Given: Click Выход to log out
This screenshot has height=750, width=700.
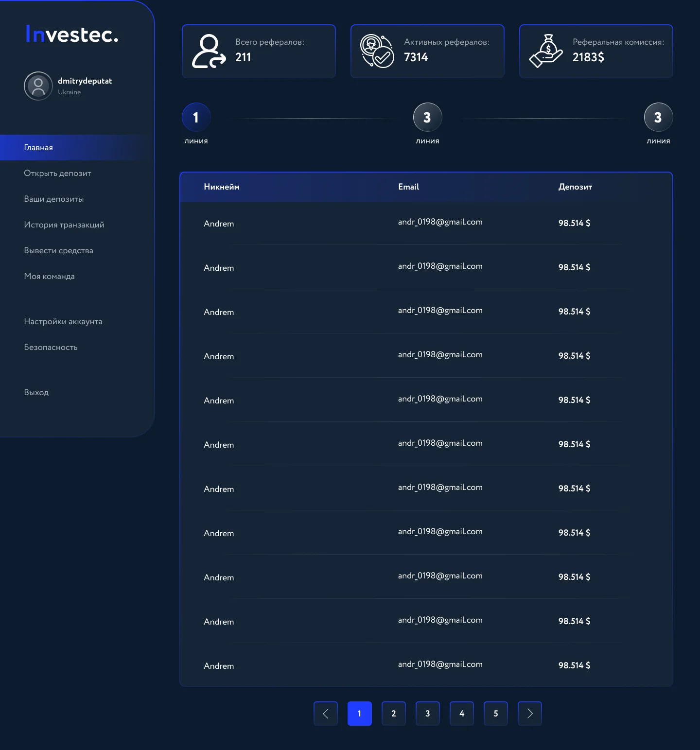Looking at the screenshot, I should click(x=36, y=392).
